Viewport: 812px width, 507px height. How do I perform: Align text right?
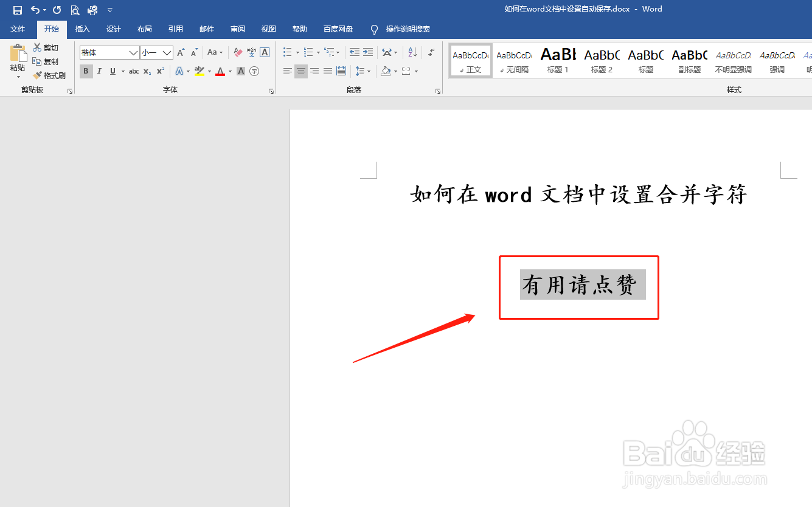pos(314,71)
